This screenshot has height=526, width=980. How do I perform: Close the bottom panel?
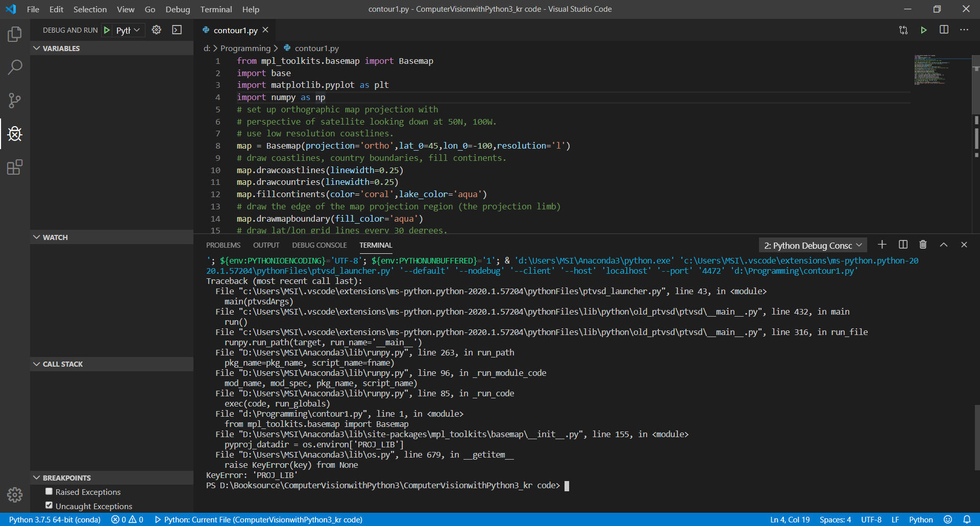pyautogui.click(x=964, y=245)
